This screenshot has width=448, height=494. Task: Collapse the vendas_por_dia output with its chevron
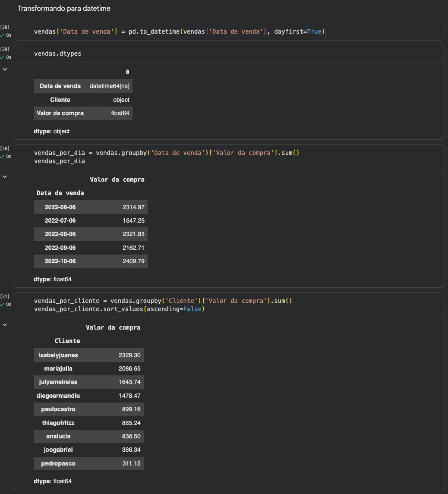tap(5, 176)
